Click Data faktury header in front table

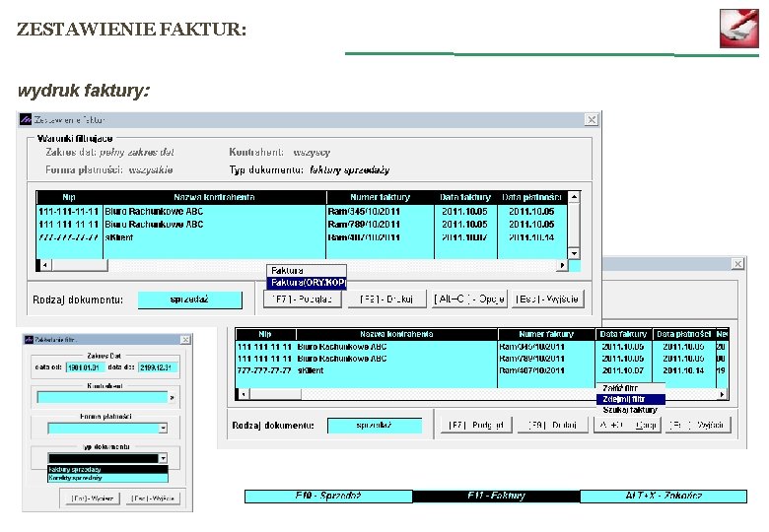[465, 197]
